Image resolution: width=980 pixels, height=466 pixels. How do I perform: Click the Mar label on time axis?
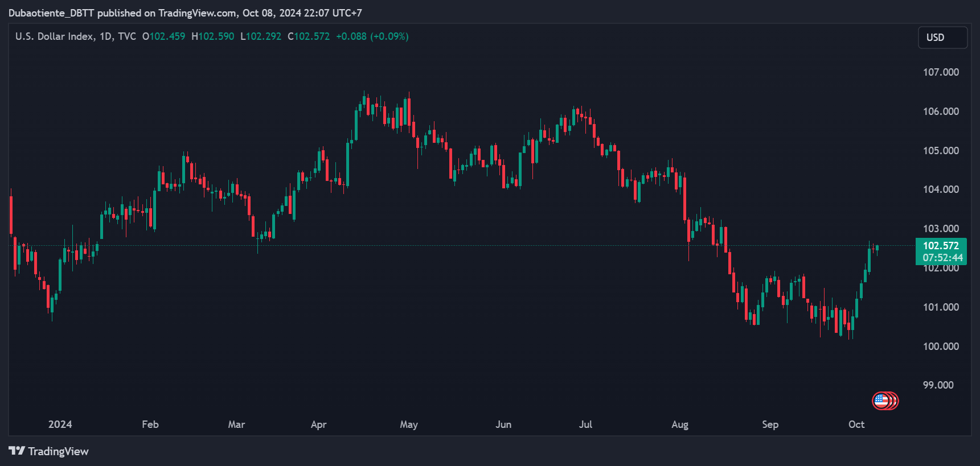tap(236, 424)
